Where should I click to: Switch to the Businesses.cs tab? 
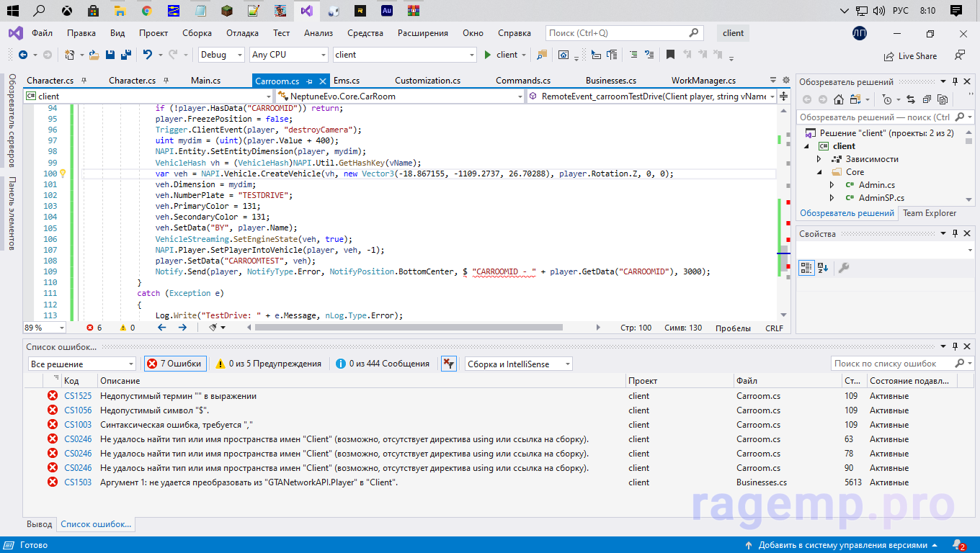[x=610, y=81]
